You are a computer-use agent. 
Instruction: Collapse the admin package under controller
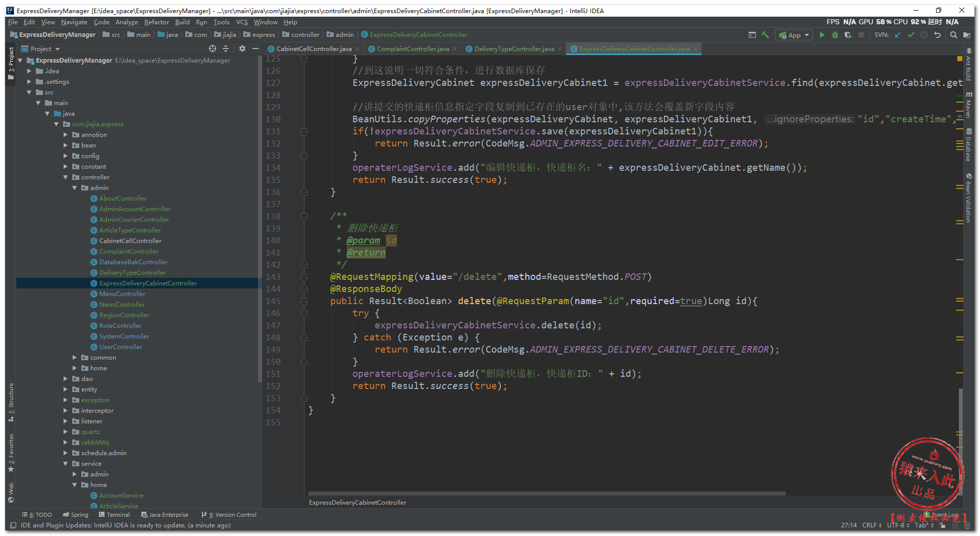pyautogui.click(x=75, y=188)
